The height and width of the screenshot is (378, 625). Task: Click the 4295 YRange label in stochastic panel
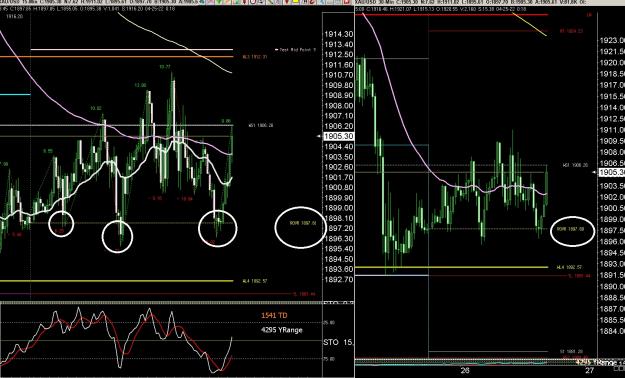(x=281, y=330)
